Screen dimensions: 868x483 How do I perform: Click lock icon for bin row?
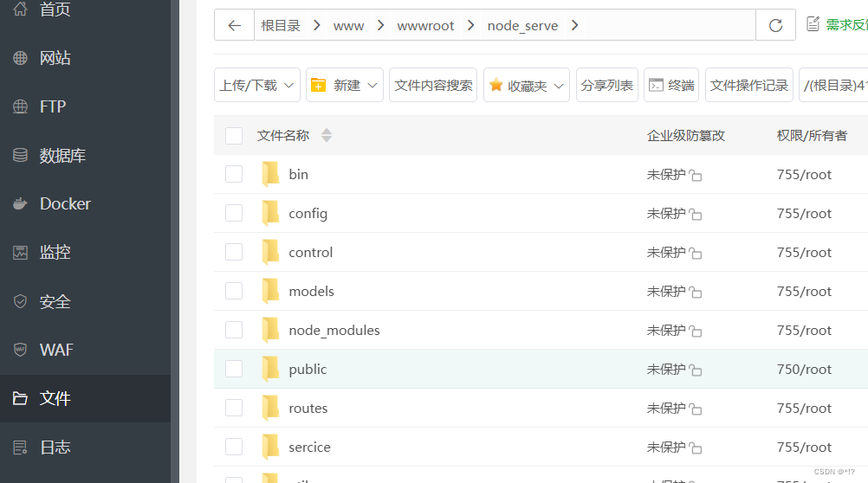[696, 176]
